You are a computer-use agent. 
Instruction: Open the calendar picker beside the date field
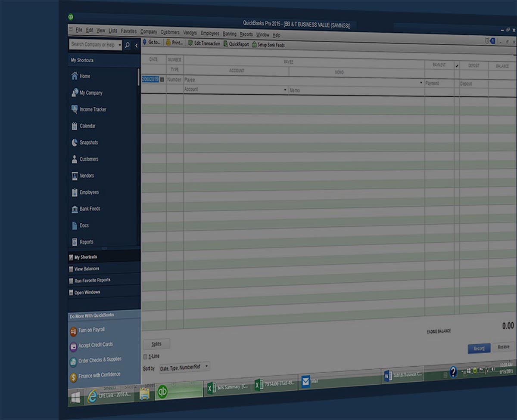pos(162,80)
